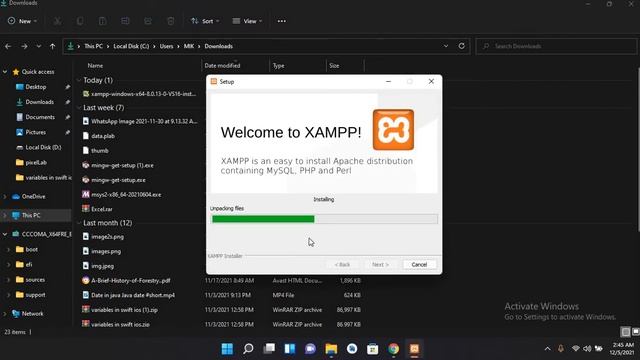Collapse the Today (1) group
Viewport: 640px width, 360px height.
click(x=79, y=80)
